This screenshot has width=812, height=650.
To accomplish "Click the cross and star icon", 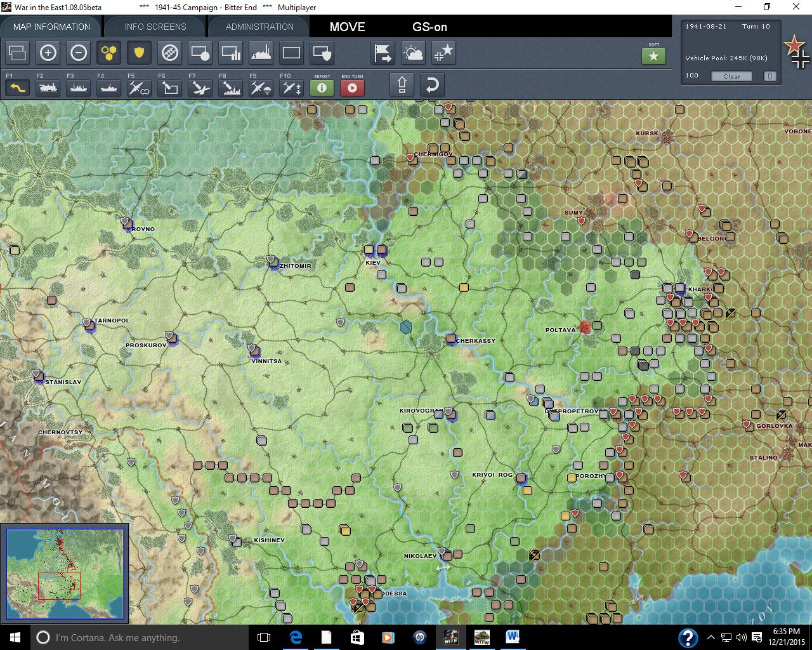I will click(444, 53).
